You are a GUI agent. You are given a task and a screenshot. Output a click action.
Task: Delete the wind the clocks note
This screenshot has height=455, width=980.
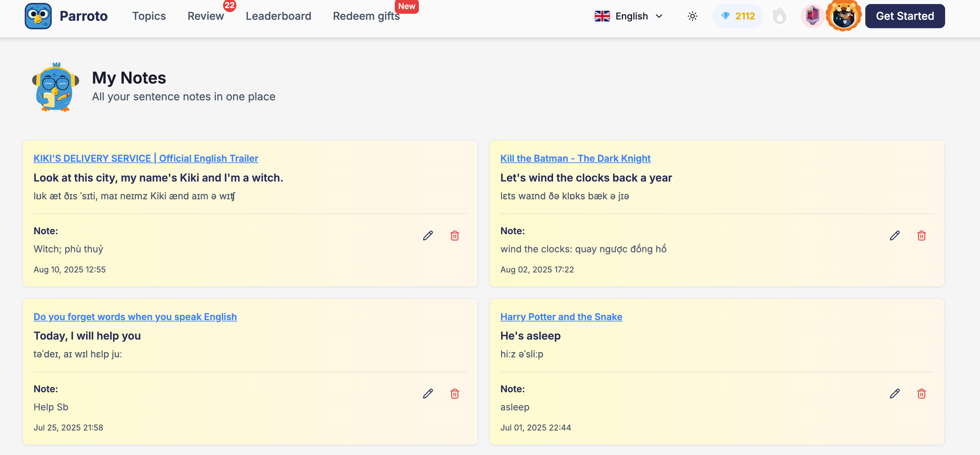[921, 236]
